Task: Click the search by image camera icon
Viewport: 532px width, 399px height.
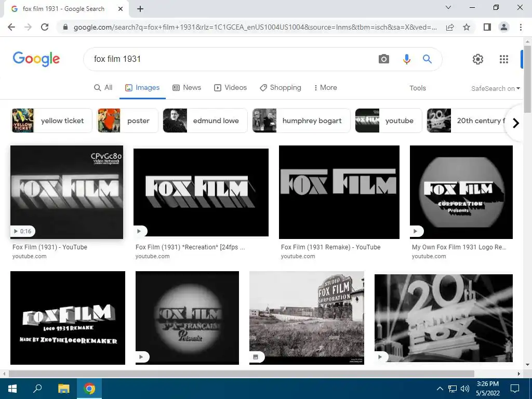Action: coord(384,59)
